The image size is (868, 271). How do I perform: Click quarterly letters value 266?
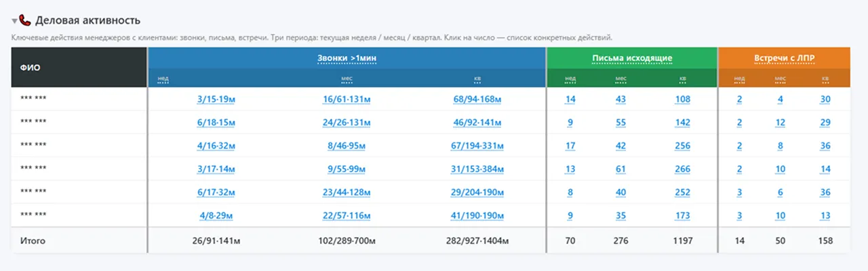682,169
